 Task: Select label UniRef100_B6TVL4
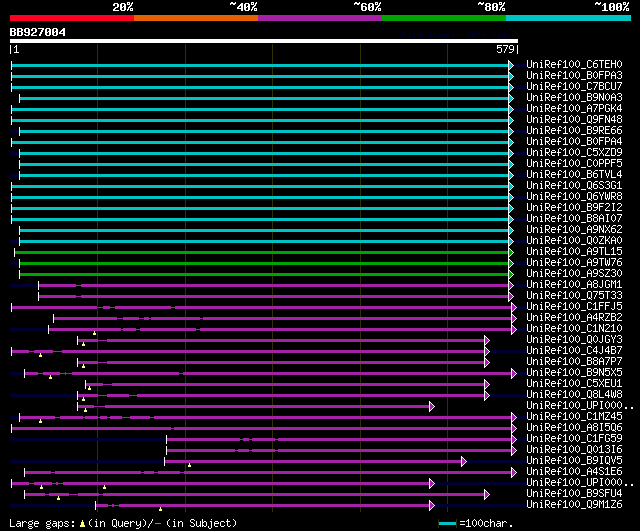[574, 175]
